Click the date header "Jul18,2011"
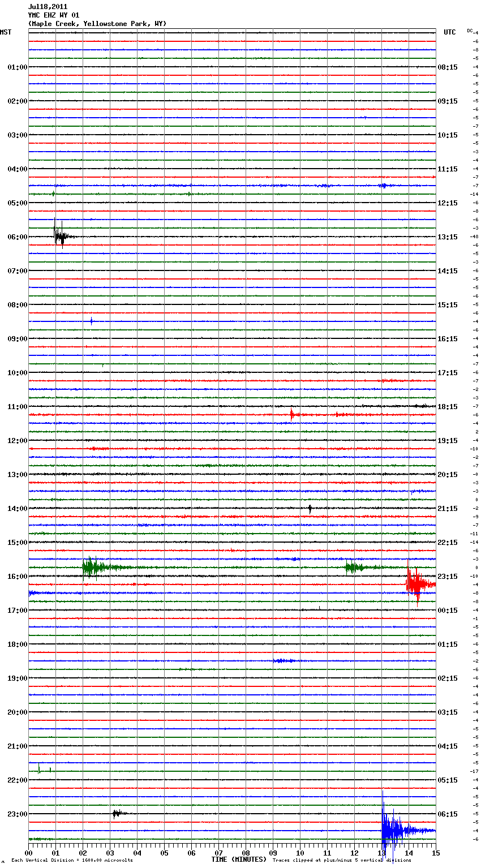This screenshot has width=481, height=868. (x=48, y=7)
